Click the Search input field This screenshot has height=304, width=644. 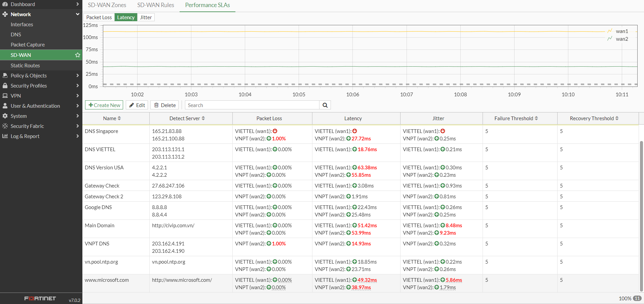tap(252, 105)
